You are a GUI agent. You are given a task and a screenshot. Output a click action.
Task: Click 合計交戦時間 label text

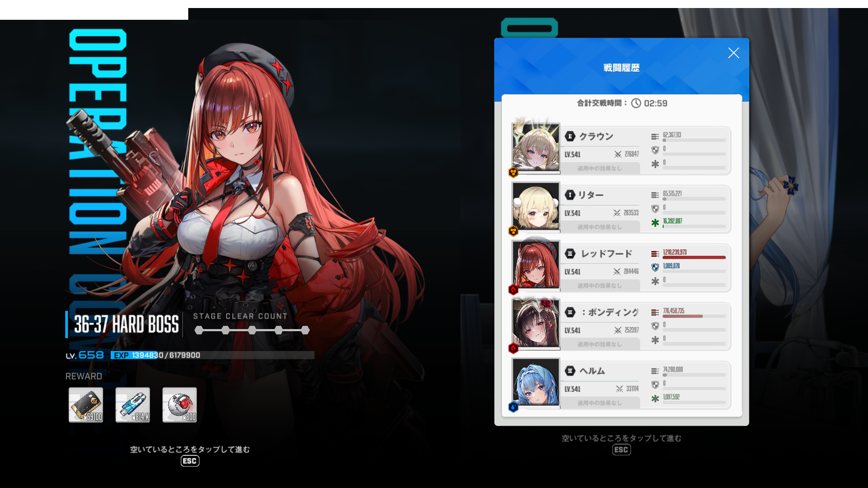click(602, 103)
